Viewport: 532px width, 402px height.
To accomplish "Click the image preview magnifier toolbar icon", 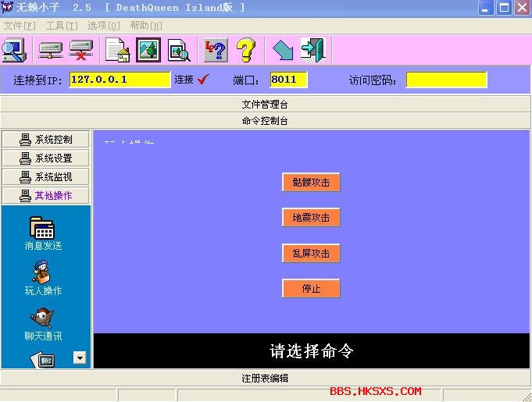I will tap(179, 50).
